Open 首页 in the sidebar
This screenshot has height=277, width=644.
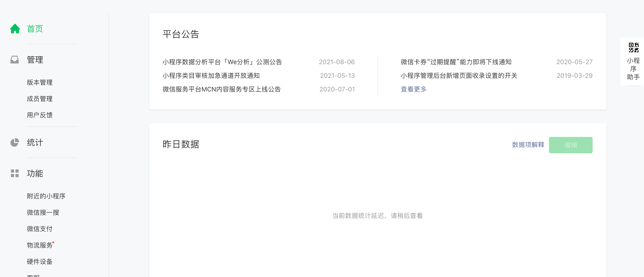[x=35, y=29]
